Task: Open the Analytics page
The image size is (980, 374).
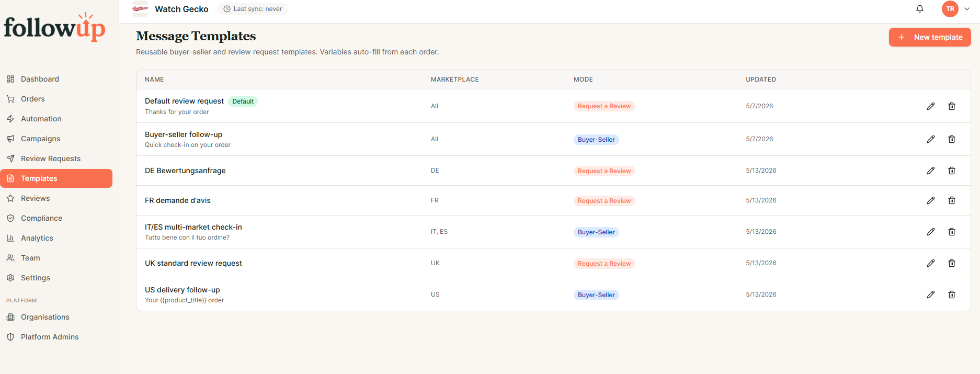Action: click(x=56, y=238)
